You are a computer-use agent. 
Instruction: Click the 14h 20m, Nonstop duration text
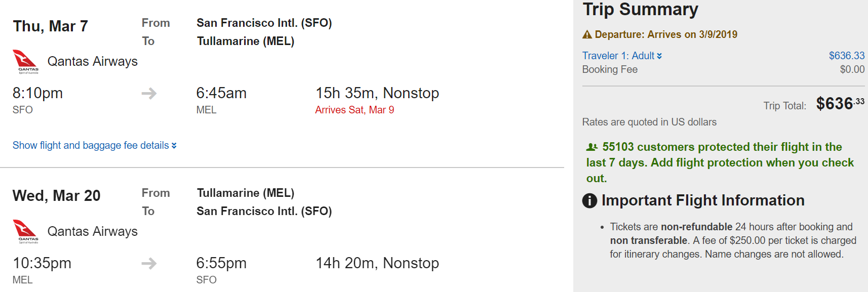pyautogui.click(x=377, y=263)
